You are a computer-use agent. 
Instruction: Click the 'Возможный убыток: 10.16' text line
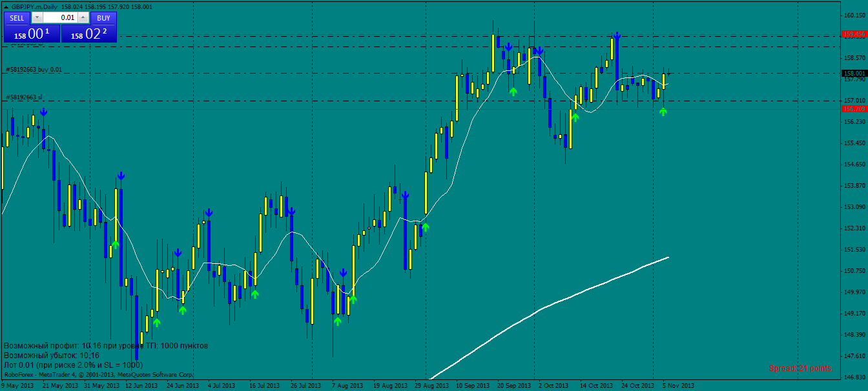[52, 356]
